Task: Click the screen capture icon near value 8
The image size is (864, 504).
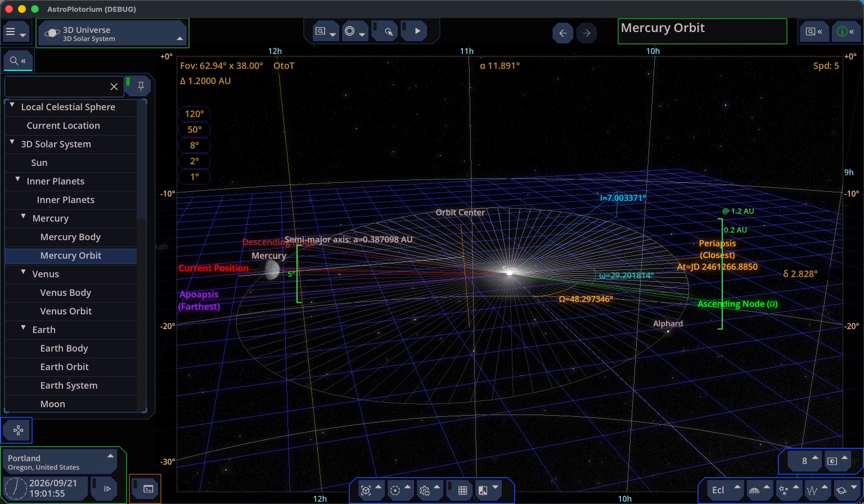Action: pyautogui.click(x=837, y=461)
